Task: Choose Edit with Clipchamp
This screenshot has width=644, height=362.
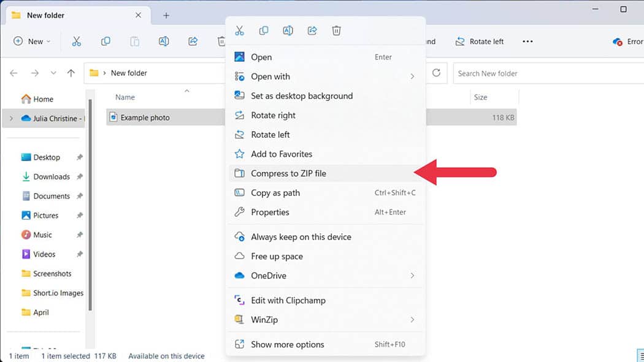Action: tap(325, 300)
